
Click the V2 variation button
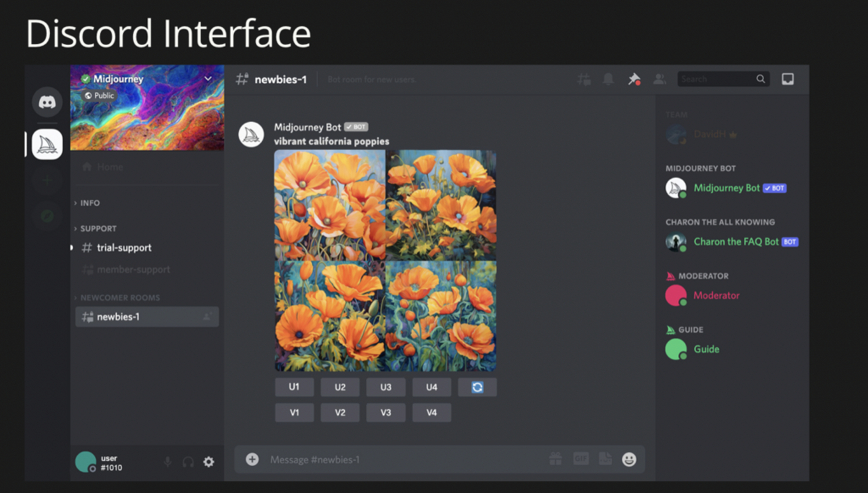pos(340,413)
